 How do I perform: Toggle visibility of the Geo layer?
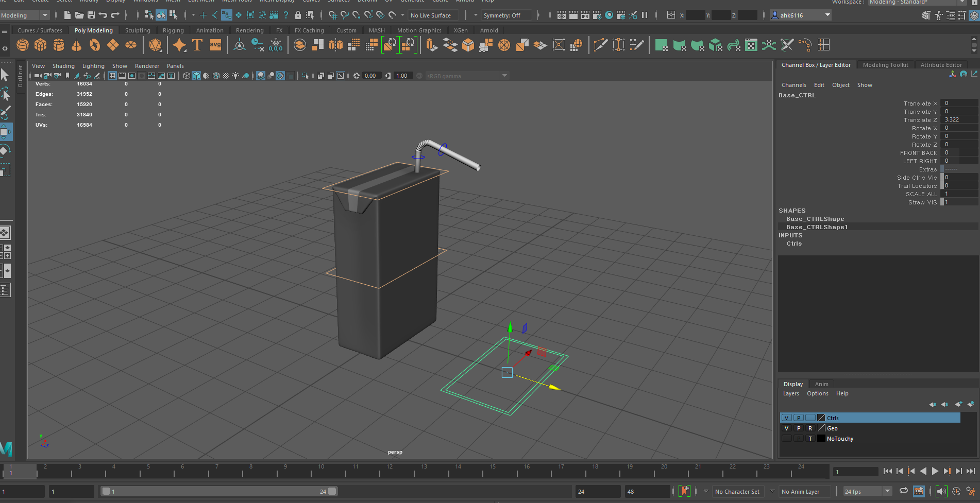tap(786, 428)
